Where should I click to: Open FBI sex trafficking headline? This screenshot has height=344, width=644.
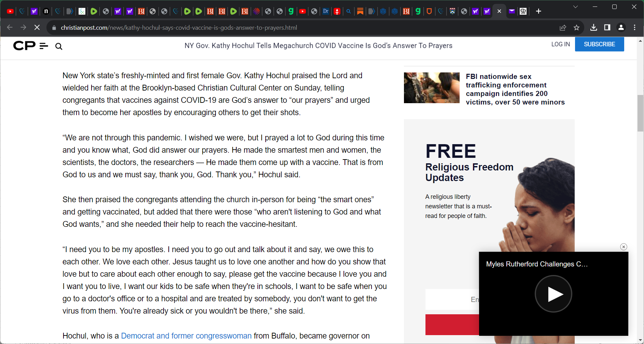click(515, 89)
